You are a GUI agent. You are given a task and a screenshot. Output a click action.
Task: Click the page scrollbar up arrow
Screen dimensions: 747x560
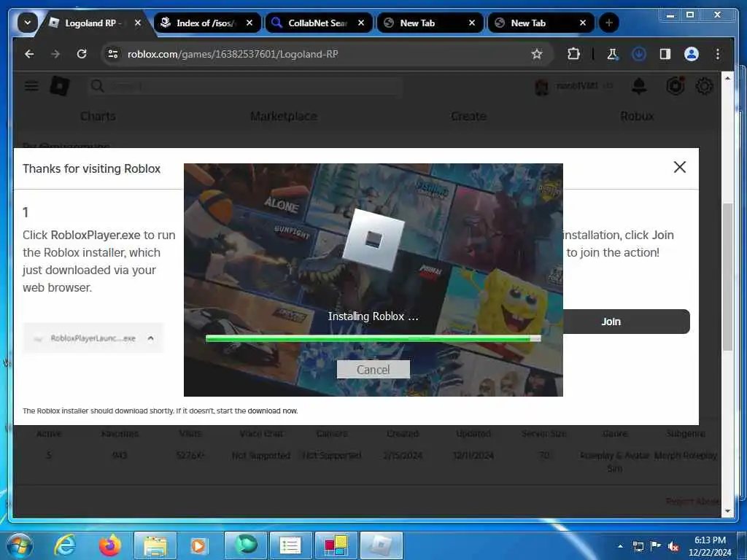pos(727,77)
